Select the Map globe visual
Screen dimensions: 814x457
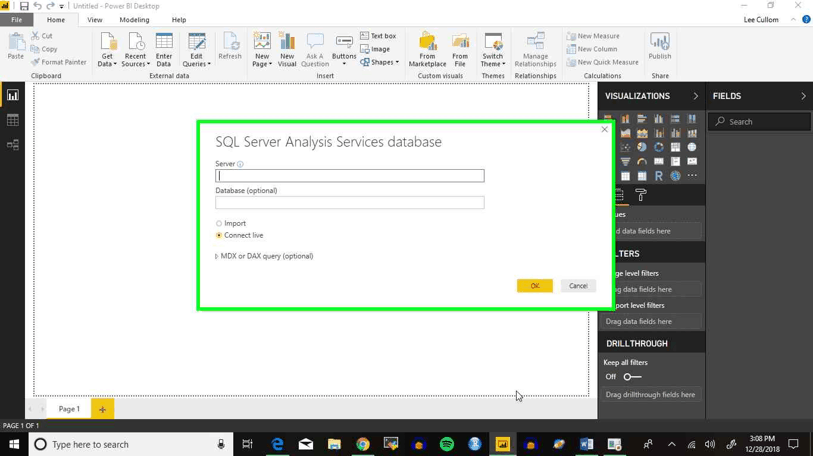(x=691, y=147)
